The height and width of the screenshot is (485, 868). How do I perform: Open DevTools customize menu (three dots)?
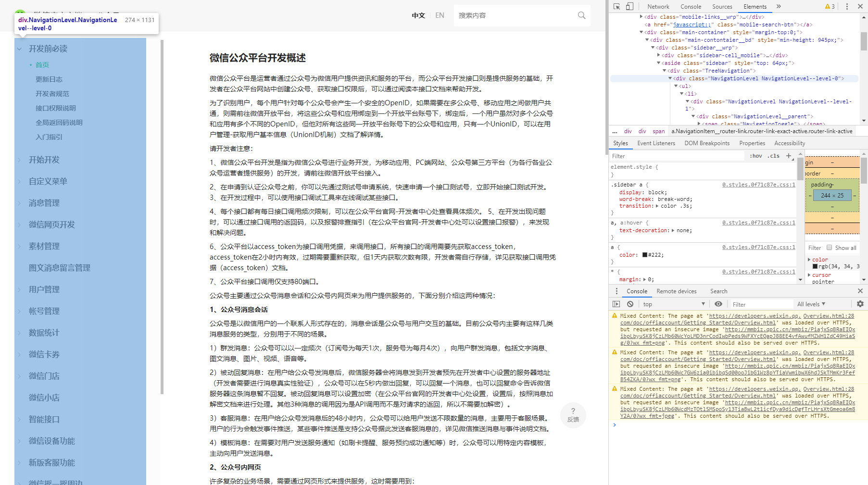tap(847, 6)
